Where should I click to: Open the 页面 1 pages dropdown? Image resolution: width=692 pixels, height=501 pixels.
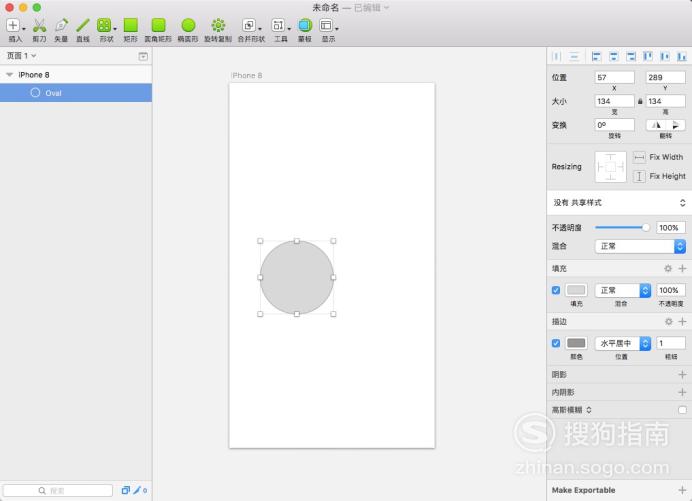click(21, 56)
